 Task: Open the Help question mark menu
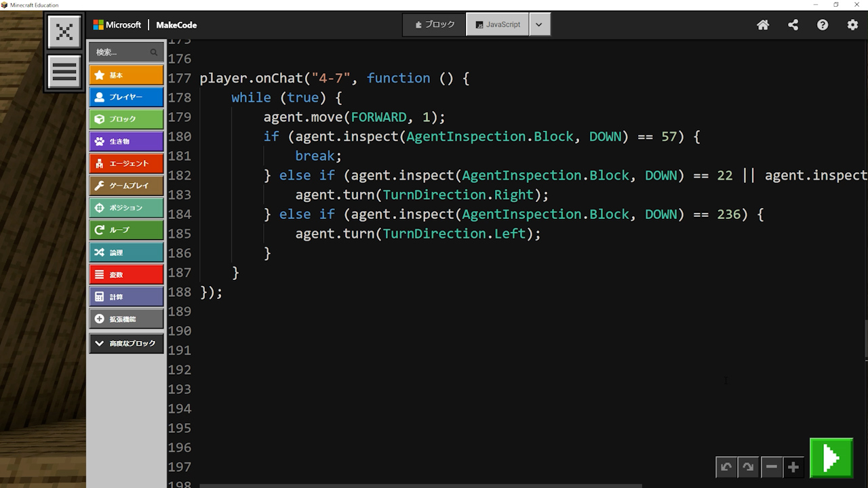point(823,25)
